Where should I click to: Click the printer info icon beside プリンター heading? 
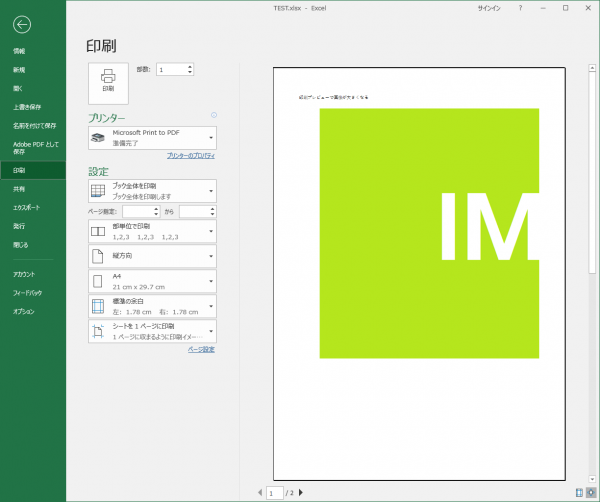point(214,115)
